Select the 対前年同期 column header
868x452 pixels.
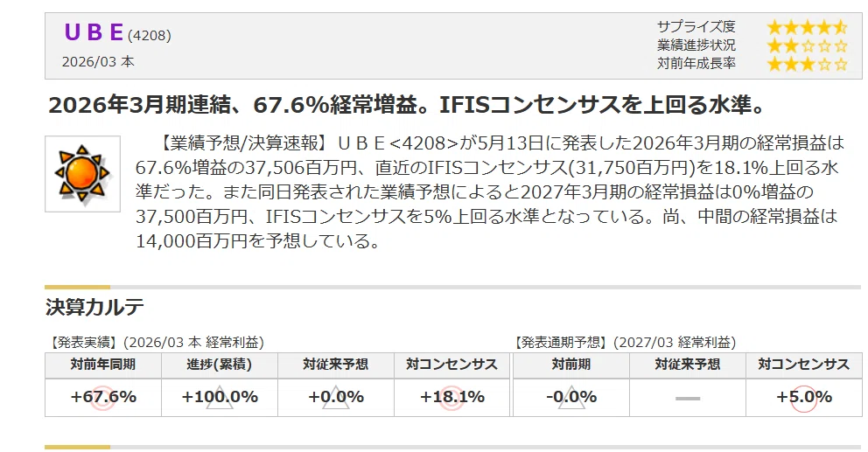(103, 365)
